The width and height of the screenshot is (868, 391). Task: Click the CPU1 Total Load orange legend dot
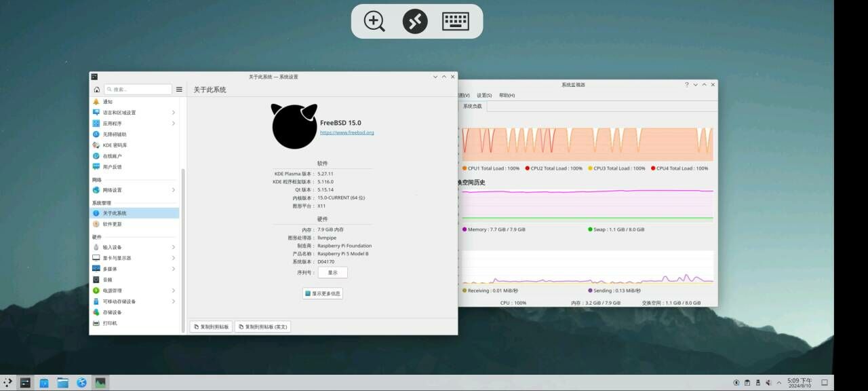[465, 168]
